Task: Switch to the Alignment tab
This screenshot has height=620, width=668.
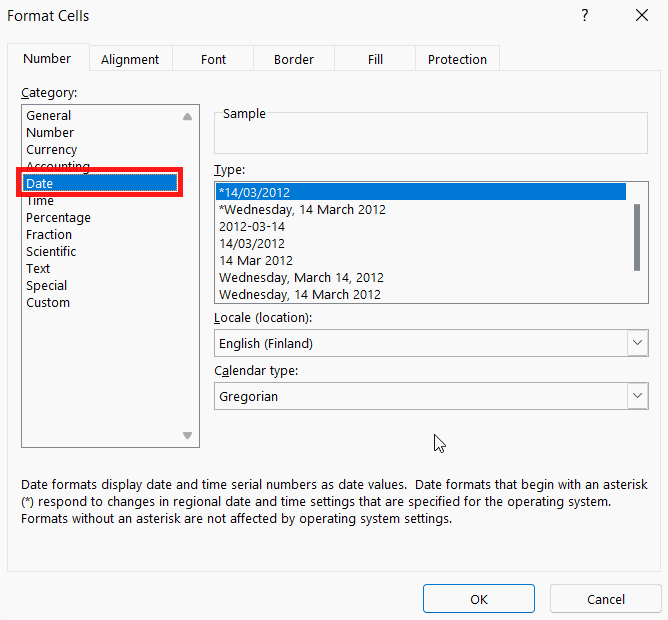Action: point(130,59)
